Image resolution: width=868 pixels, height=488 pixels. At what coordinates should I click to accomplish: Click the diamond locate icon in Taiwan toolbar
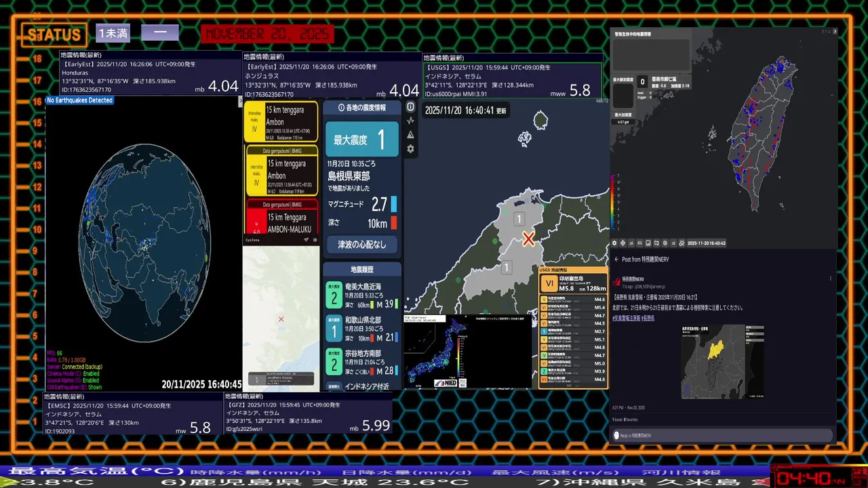point(623,243)
